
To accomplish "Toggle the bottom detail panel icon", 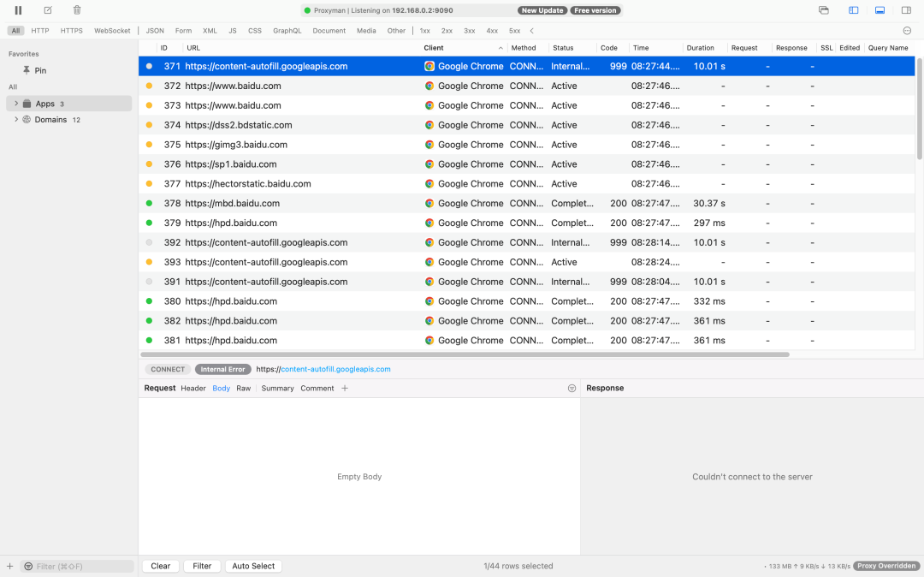I will pyautogui.click(x=880, y=10).
